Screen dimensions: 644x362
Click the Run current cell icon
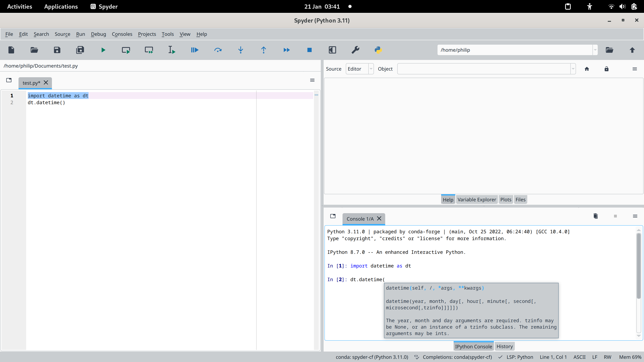click(126, 50)
